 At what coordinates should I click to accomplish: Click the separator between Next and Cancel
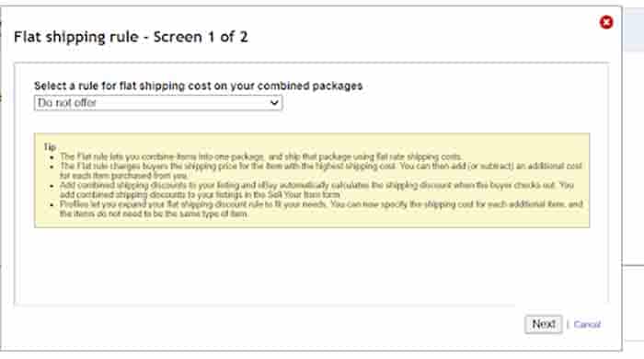coord(568,325)
